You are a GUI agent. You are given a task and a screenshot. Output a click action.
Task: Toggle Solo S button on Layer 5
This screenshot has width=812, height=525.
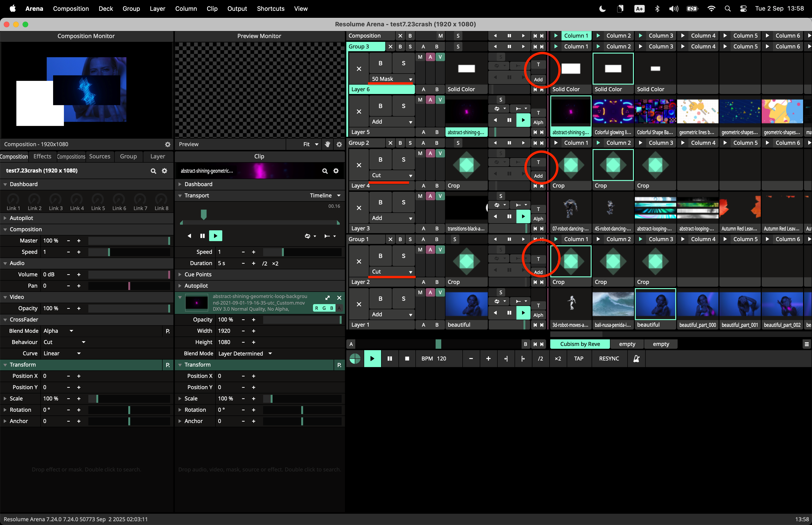(x=403, y=106)
